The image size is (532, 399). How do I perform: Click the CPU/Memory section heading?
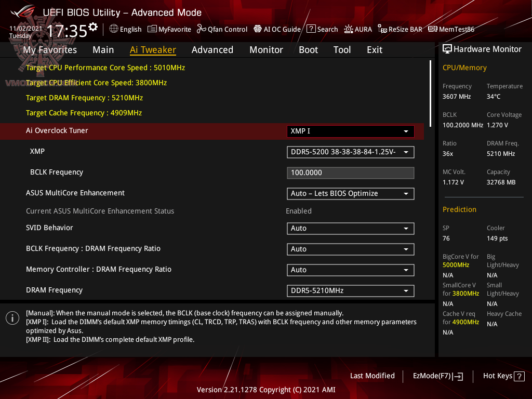tap(464, 68)
